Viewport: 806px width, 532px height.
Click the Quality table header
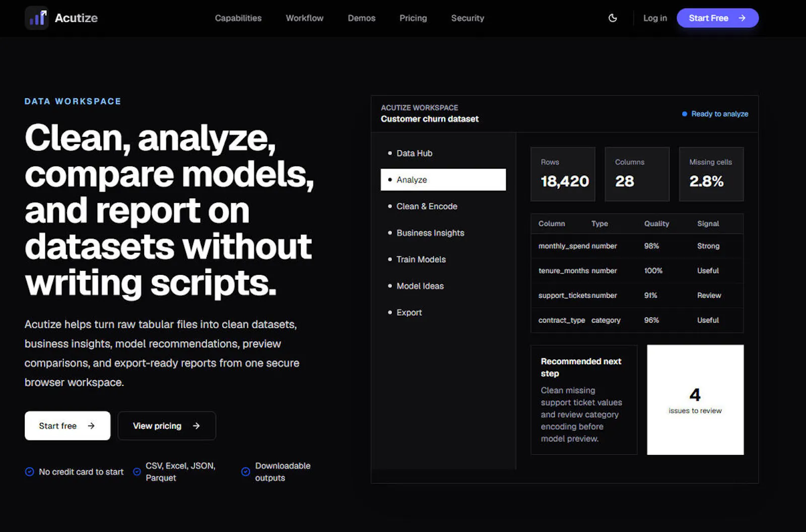click(656, 223)
